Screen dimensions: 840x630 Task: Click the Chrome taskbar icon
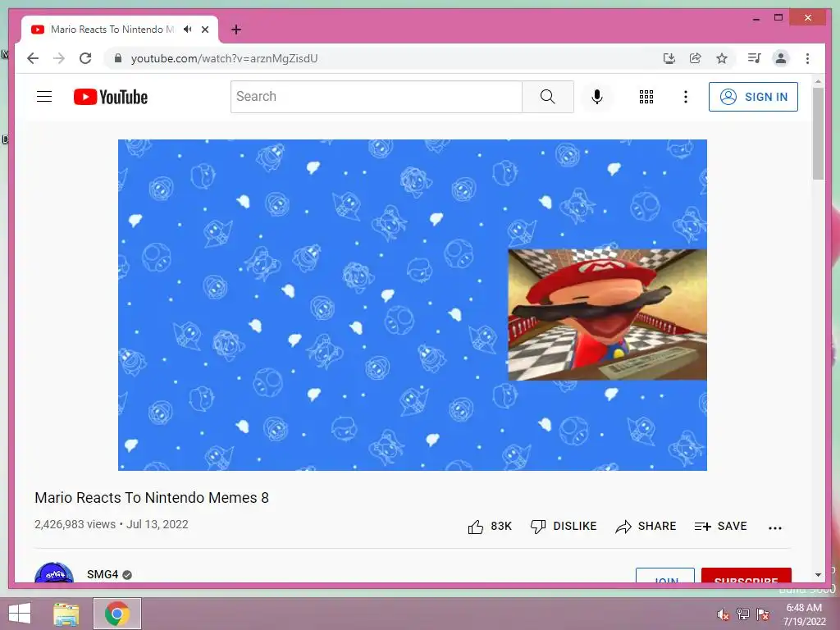(x=117, y=614)
